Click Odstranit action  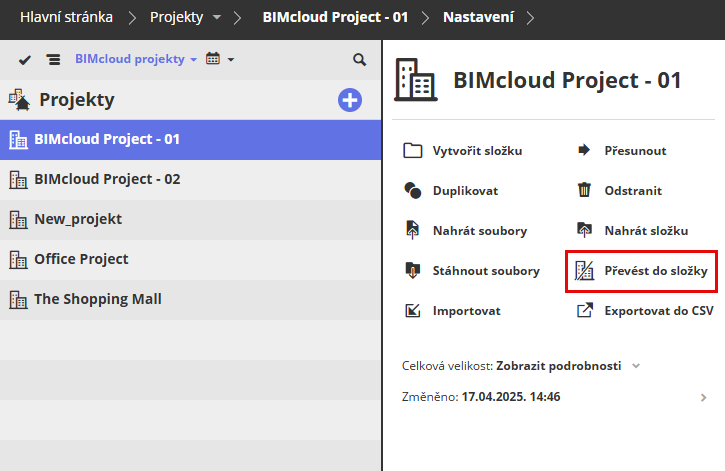pyautogui.click(x=633, y=191)
